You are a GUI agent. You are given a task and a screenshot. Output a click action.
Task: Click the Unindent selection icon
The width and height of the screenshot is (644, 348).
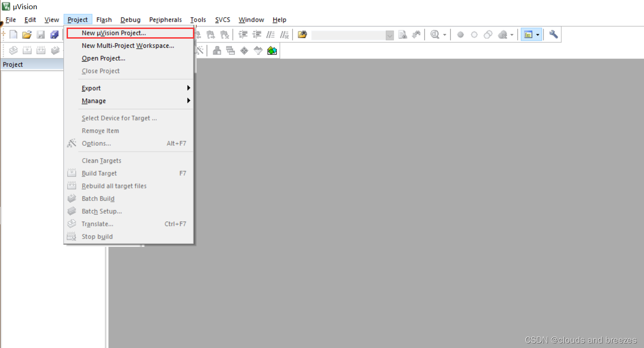[257, 34]
